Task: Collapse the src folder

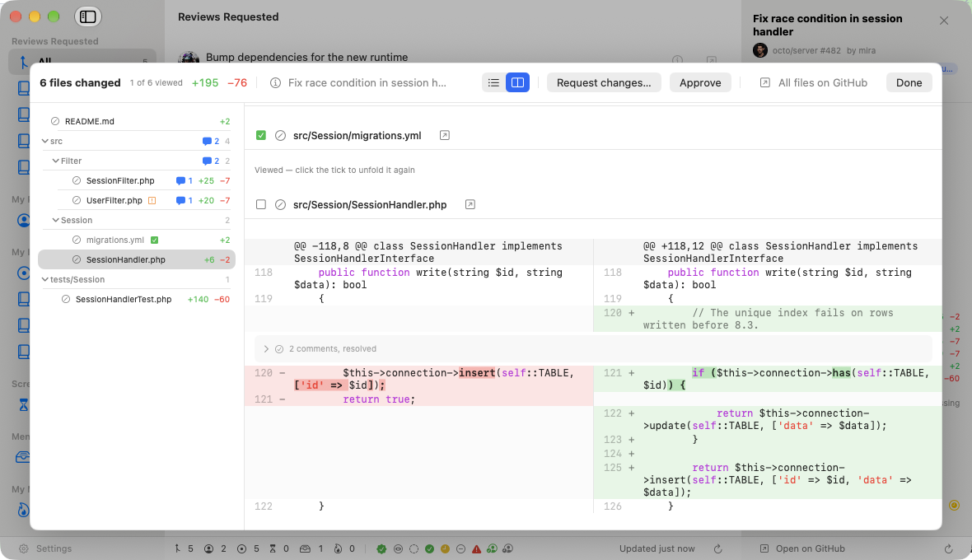Action: 45,142
